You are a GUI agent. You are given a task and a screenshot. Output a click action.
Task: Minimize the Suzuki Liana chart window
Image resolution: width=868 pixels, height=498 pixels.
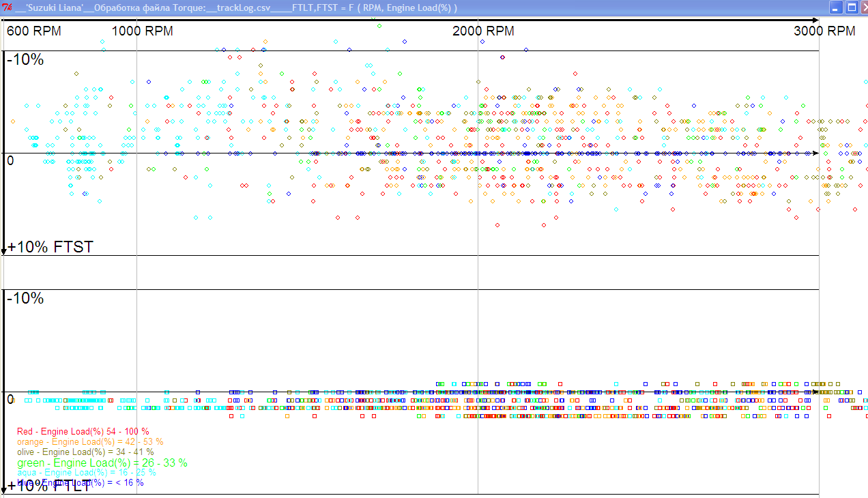[836, 8]
